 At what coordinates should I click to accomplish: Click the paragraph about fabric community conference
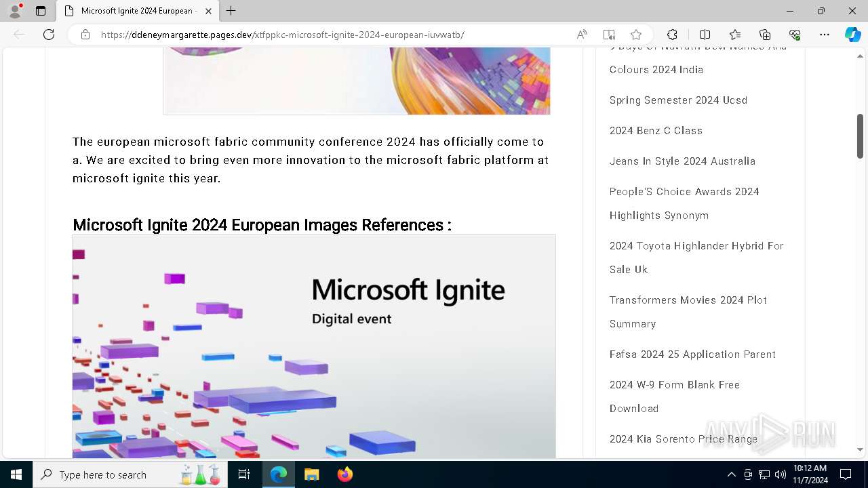point(311,160)
